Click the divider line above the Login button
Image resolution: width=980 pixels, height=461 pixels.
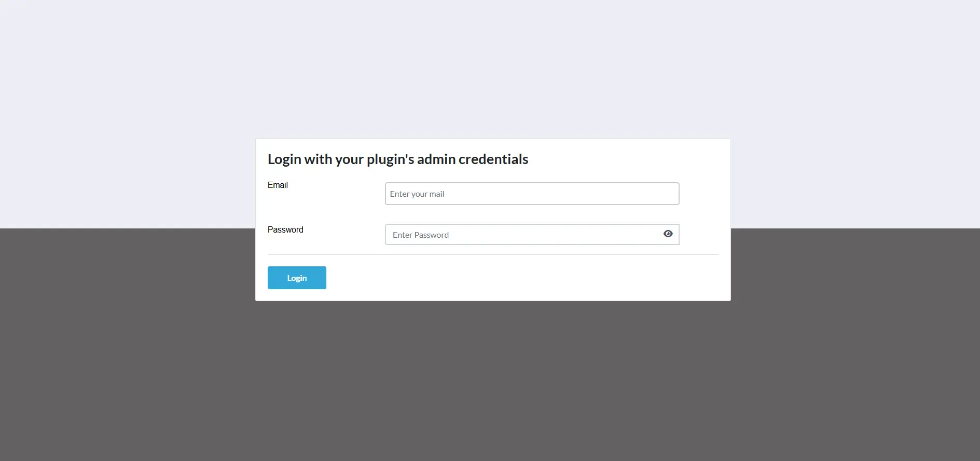click(492, 254)
